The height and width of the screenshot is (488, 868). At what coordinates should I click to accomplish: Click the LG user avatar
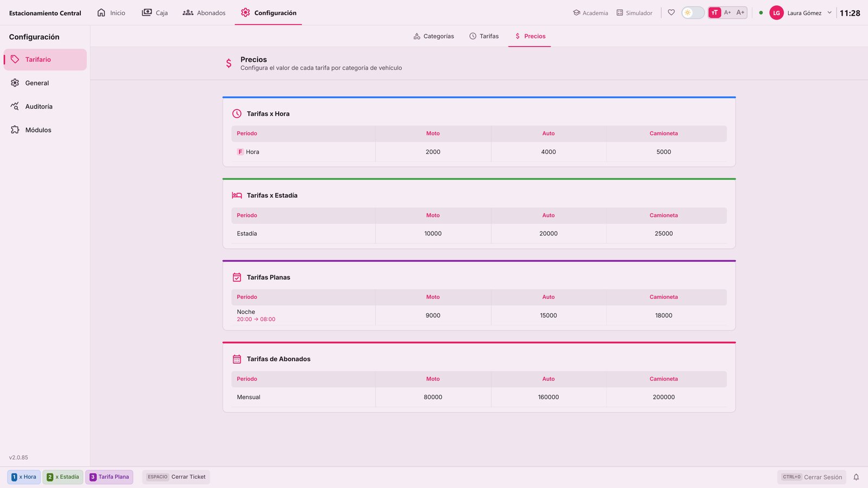[776, 13]
